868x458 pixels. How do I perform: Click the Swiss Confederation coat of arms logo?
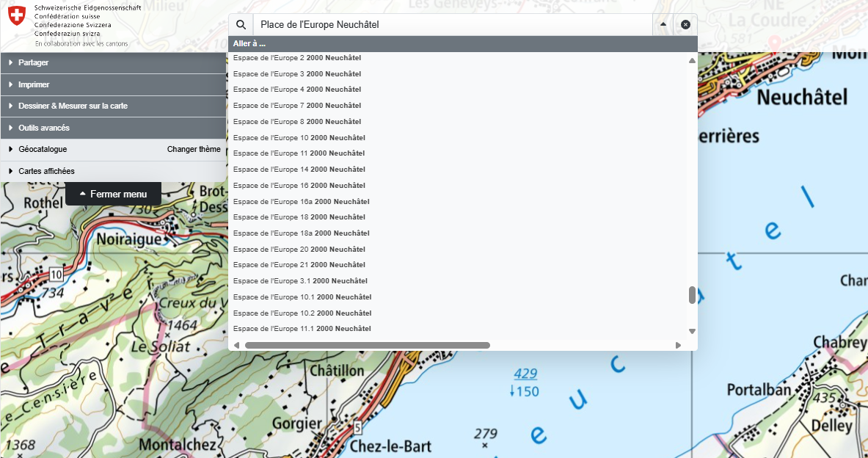[17, 15]
